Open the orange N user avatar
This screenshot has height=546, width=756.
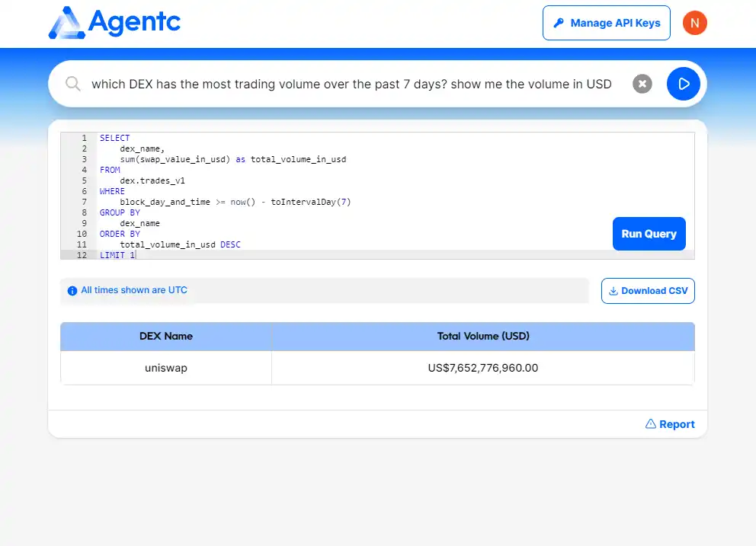[x=694, y=23]
